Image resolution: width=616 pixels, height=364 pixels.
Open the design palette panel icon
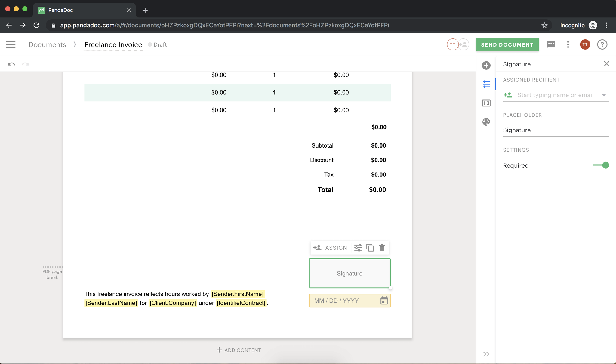point(486,122)
